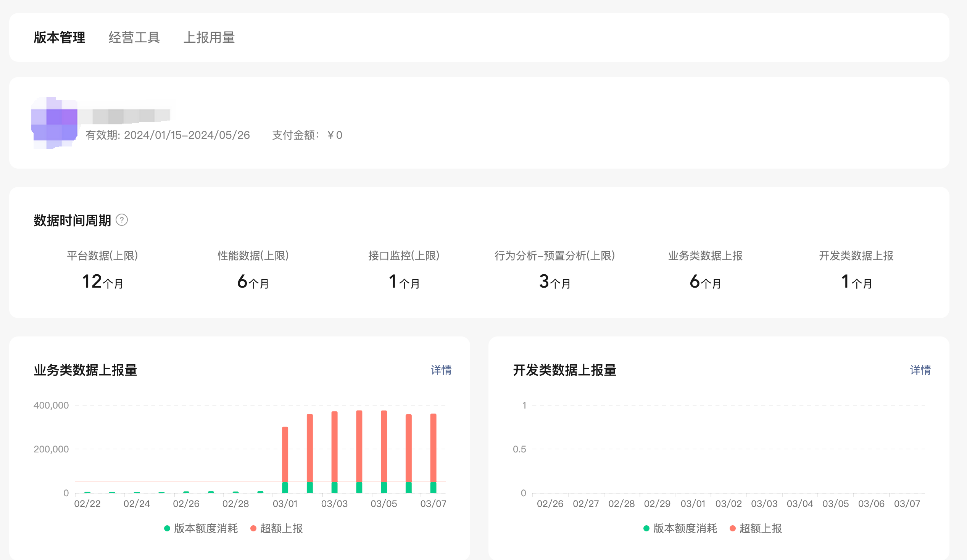This screenshot has height=560, width=967.
Task: Select the 版本管理 tab
Action: pyautogui.click(x=60, y=38)
